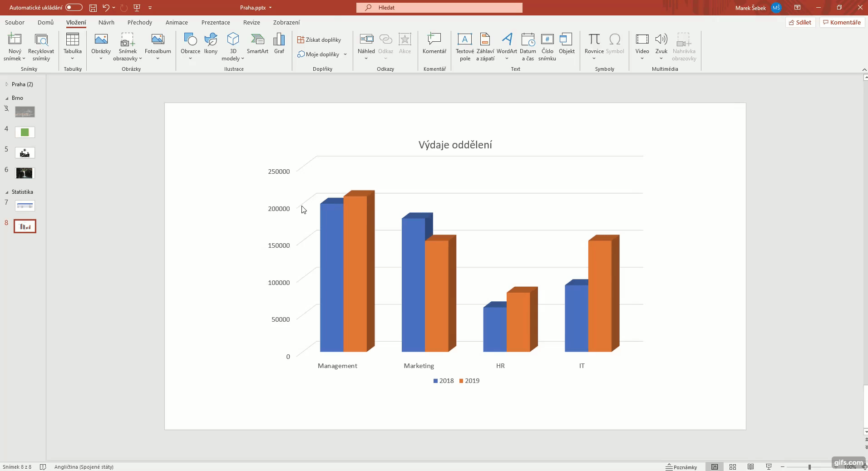Screen dimensions: 868x471
Task: Insert a 3D model
Action: click(x=233, y=44)
